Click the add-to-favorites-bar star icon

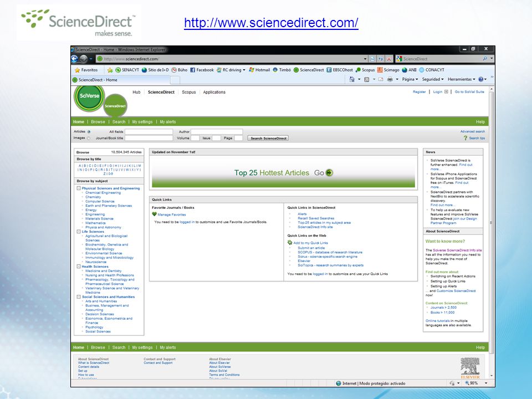(x=110, y=70)
